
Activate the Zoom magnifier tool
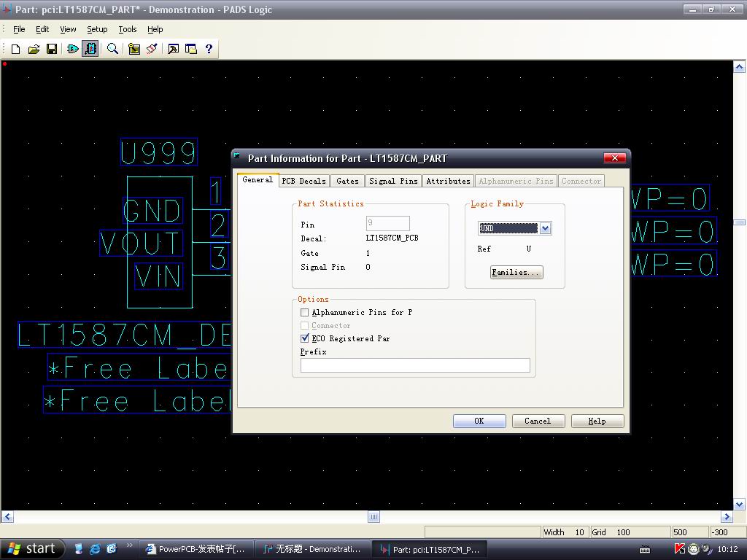click(x=112, y=49)
